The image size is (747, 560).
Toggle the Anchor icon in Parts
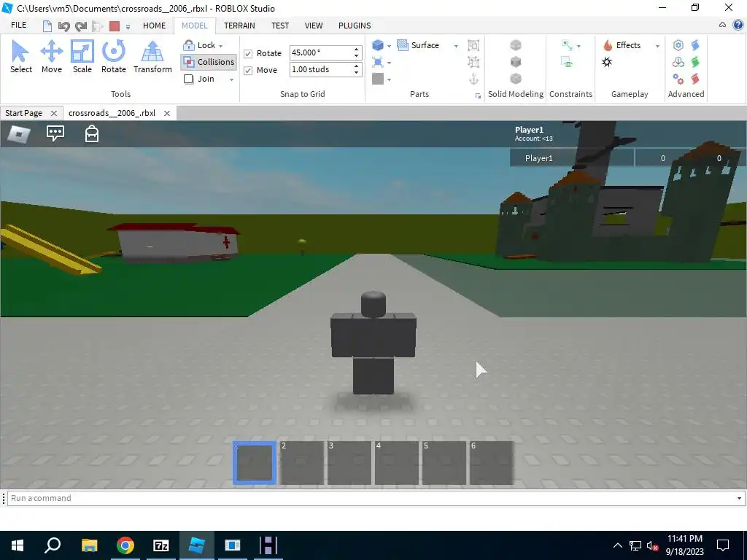tap(473, 79)
